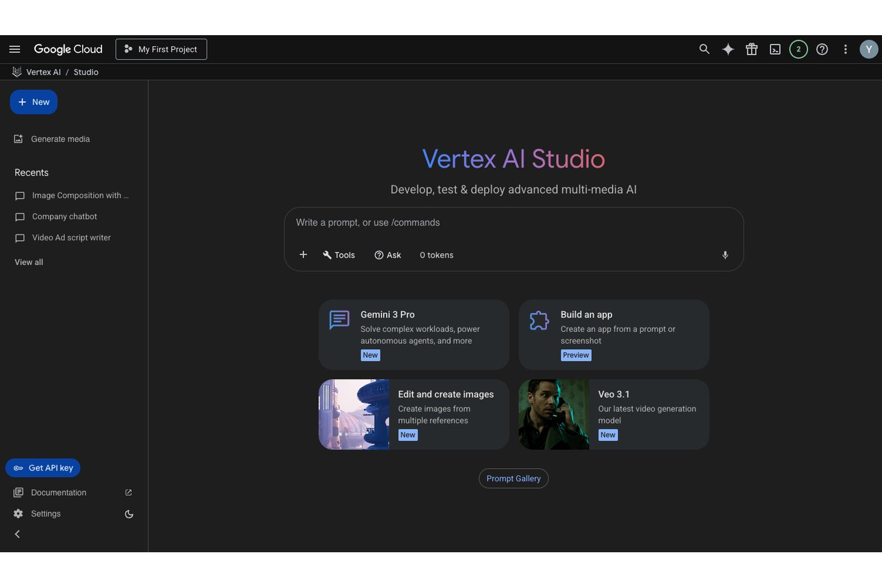Open Settings in the sidebar
The height and width of the screenshot is (588, 882).
[x=46, y=514]
